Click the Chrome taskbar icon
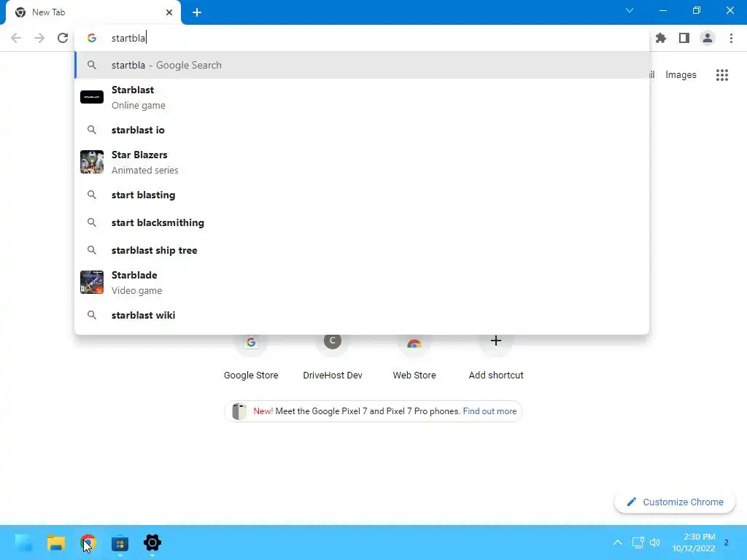The height and width of the screenshot is (560, 747). point(88,542)
